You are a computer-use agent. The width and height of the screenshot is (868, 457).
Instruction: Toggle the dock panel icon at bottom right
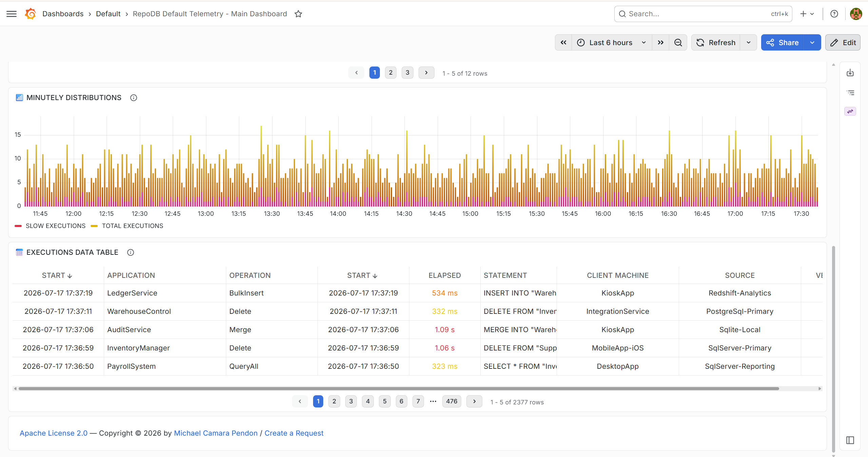coord(850,440)
